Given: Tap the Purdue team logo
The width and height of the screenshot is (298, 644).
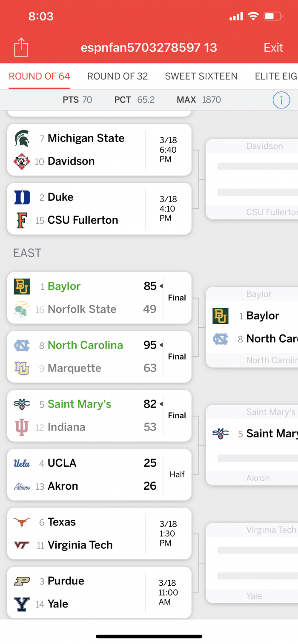Looking at the screenshot, I should point(22,581).
